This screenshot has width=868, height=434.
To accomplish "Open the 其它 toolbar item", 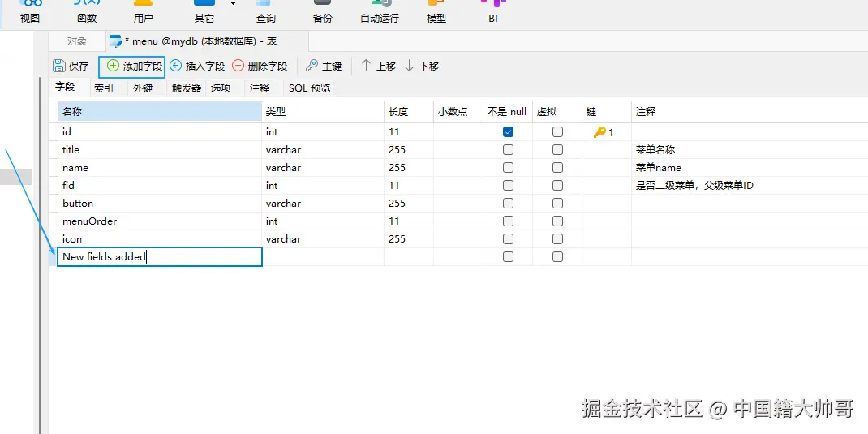I will coord(204,12).
